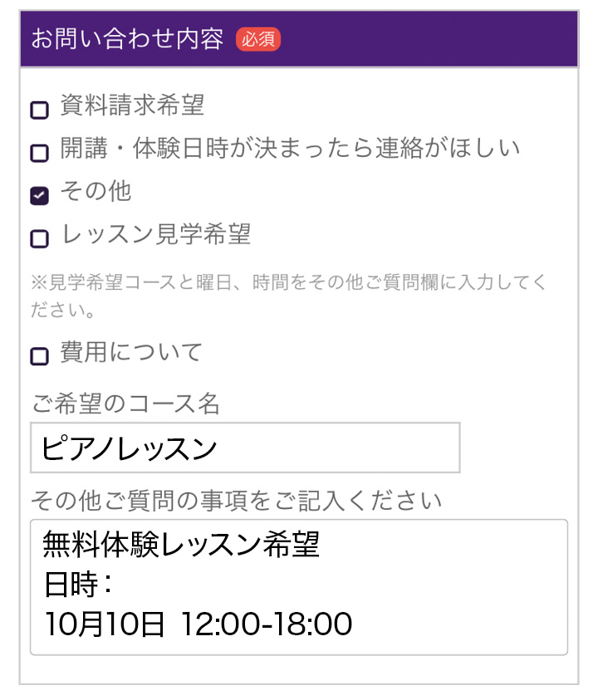Click the その他ご質問の事項をご記入ください label
598x700 pixels.
coord(237,500)
